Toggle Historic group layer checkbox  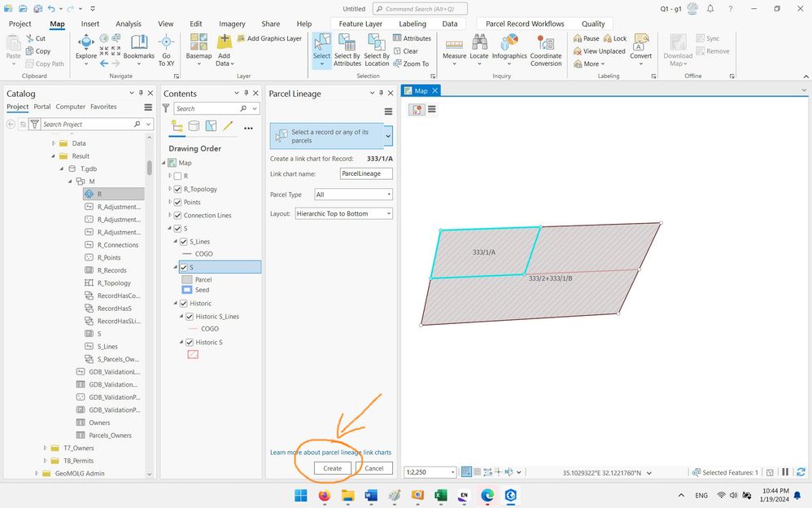[183, 303]
